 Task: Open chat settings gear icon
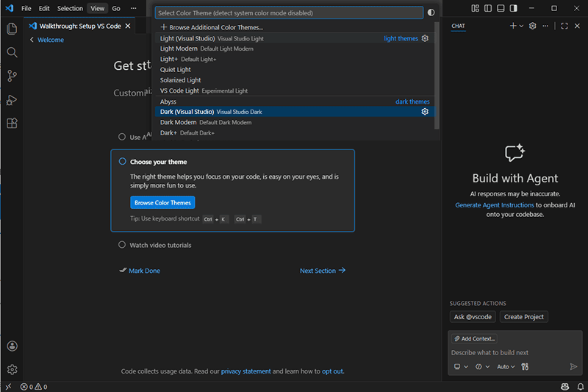pyautogui.click(x=532, y=26)
